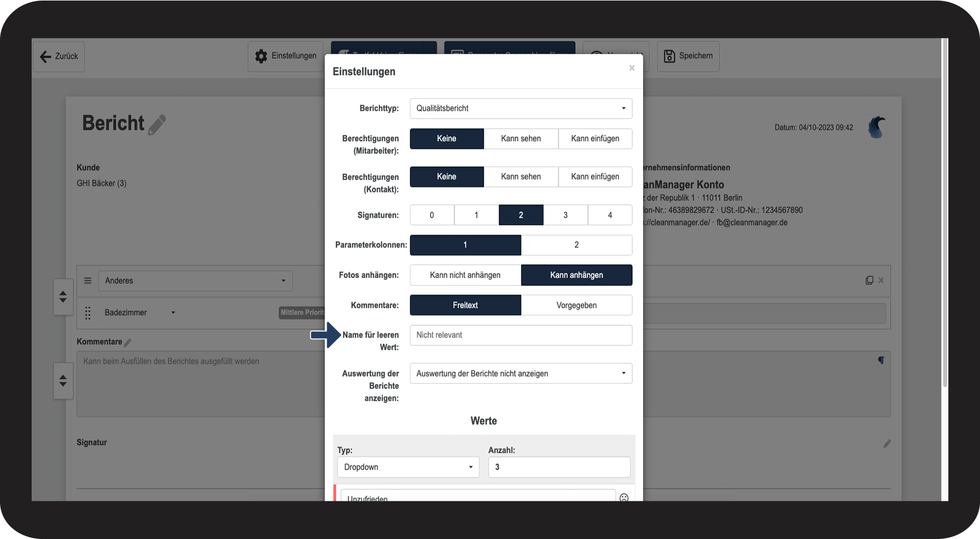Viewport: 980px width, 539px height.
Task: Click the drag dots handle beside Badezimmer
Action: pyautogui.click(x=88, y=313)
